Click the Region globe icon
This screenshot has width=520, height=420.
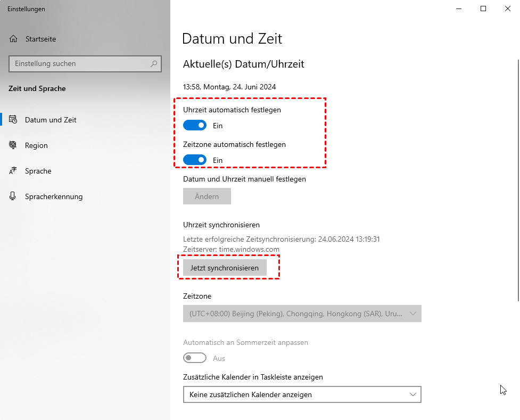point(13,145)
